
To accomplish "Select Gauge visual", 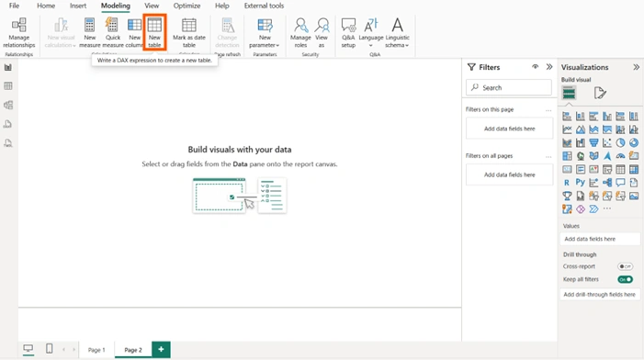I will (x=621, y=156).
